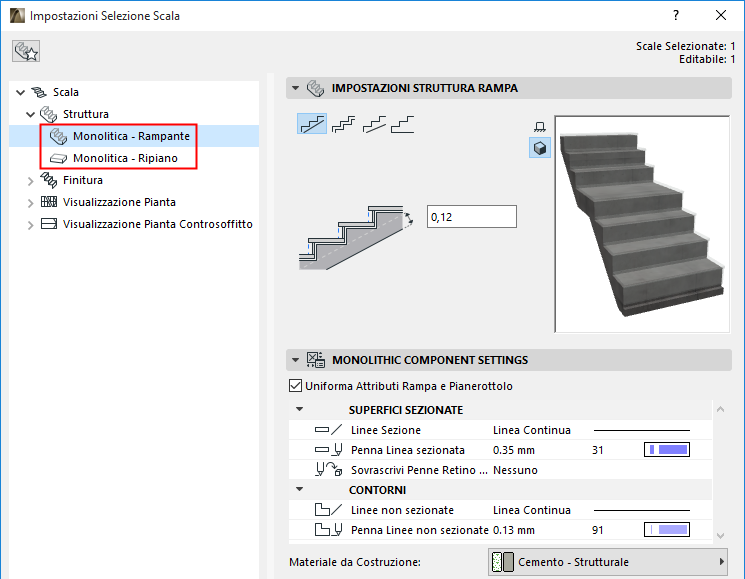The height and width of the screenshot is (579, 745).
Task: Click pen number '31' value
Action: click(598, 450)
